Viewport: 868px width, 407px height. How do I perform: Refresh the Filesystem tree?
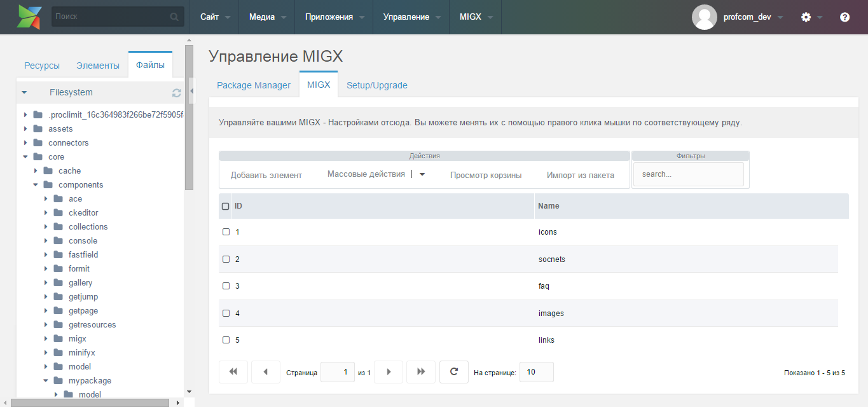(177, 93)
